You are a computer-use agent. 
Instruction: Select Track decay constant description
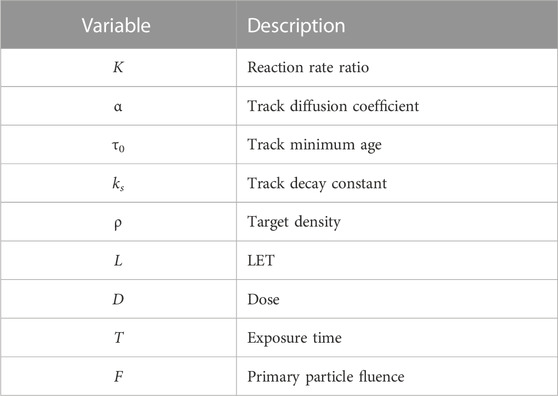click(x=317, y=183)
